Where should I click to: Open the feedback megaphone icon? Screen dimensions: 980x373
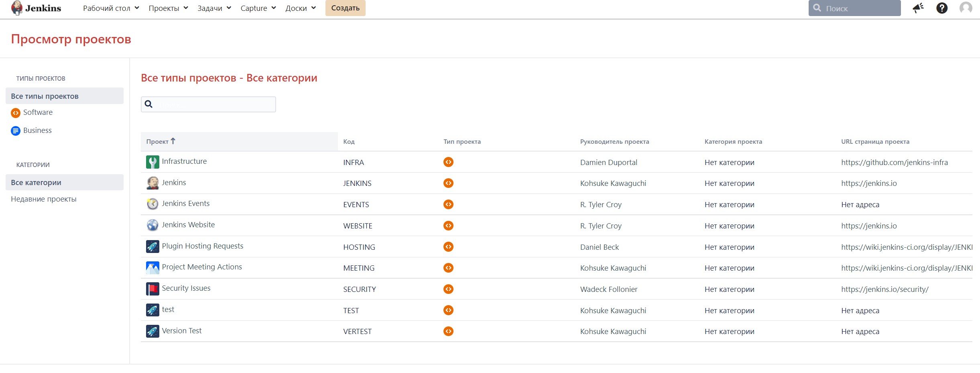(x=918, y=8)
